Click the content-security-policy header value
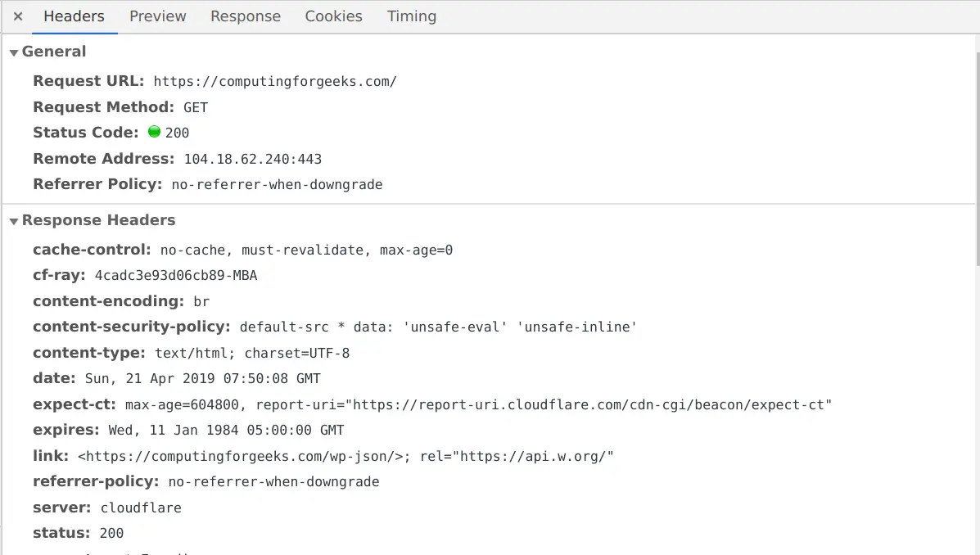The image size is (980, 555). (439, 326)
